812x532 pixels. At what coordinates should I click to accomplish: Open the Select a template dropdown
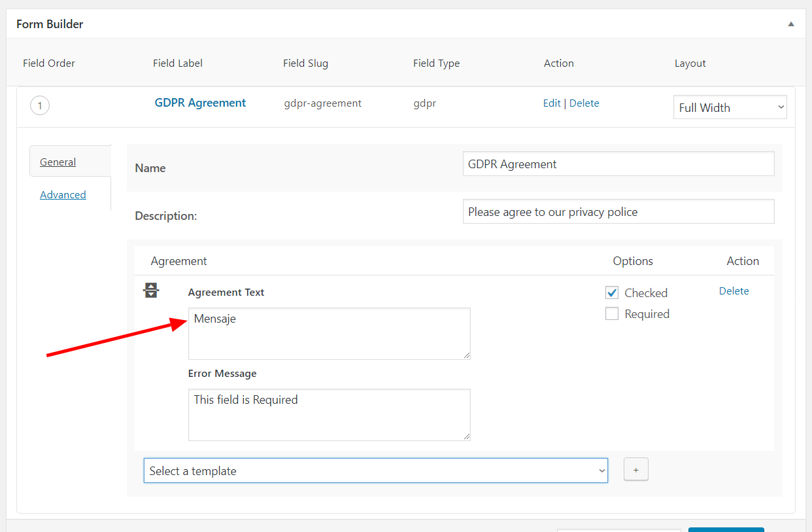375,470
